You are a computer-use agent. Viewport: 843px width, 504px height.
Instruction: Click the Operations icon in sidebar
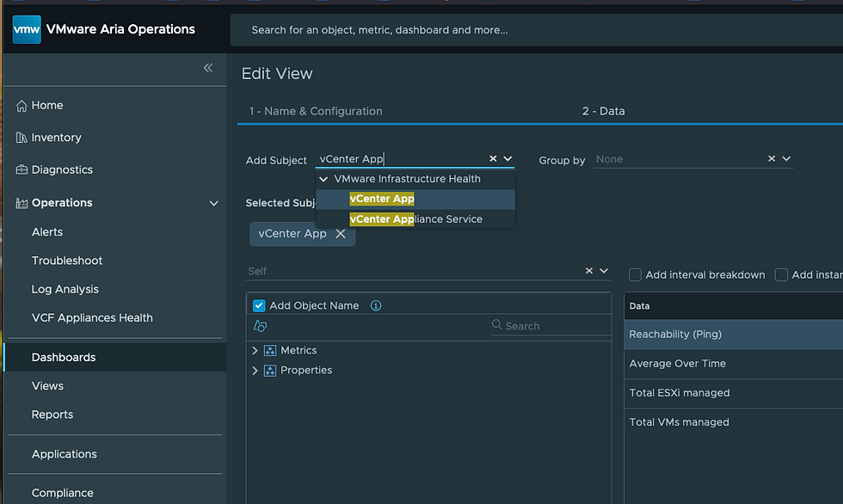tap(22, 203)
